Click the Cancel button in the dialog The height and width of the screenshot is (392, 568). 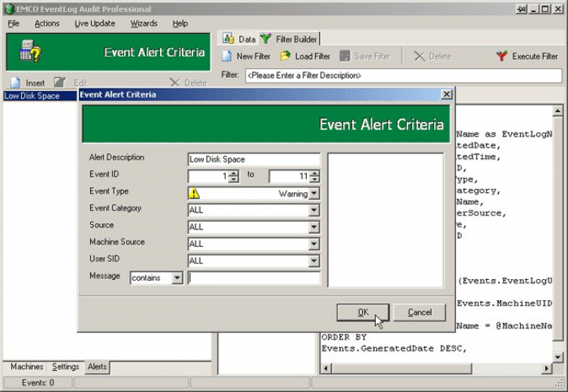click(x=420, y=313)
